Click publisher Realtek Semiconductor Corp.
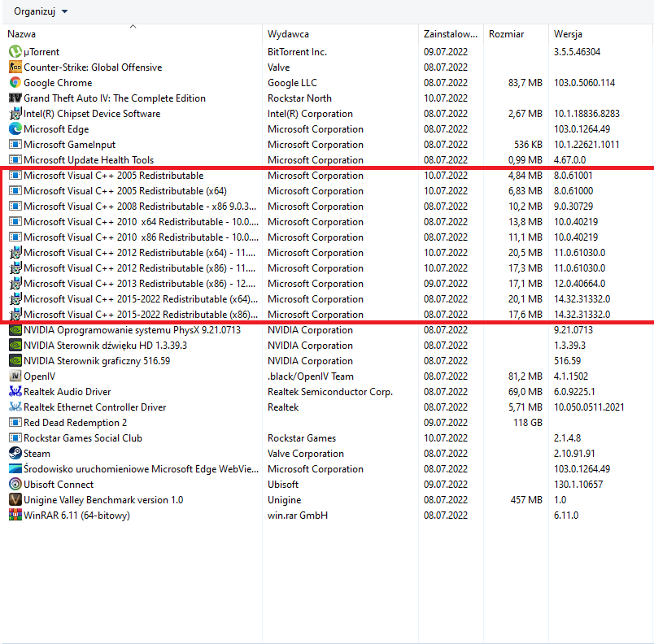This screenshot has width=654, height=644. click(x=330, y=392)
